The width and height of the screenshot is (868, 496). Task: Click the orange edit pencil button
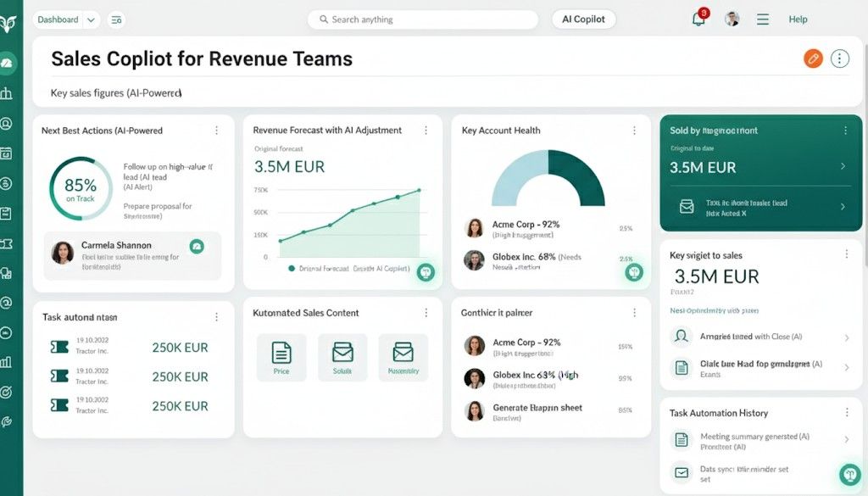coord(813,59)
